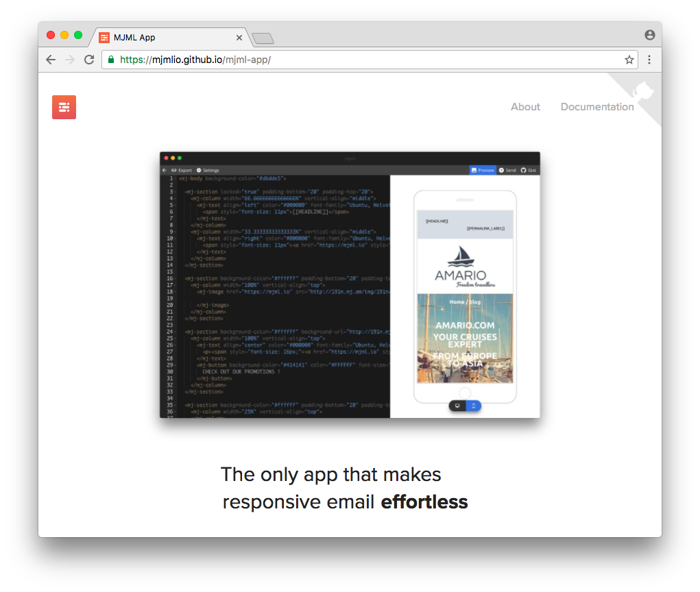Go back with the browser back arrow
This screenshot has height=592, width=700.
(x=51, y=60)
